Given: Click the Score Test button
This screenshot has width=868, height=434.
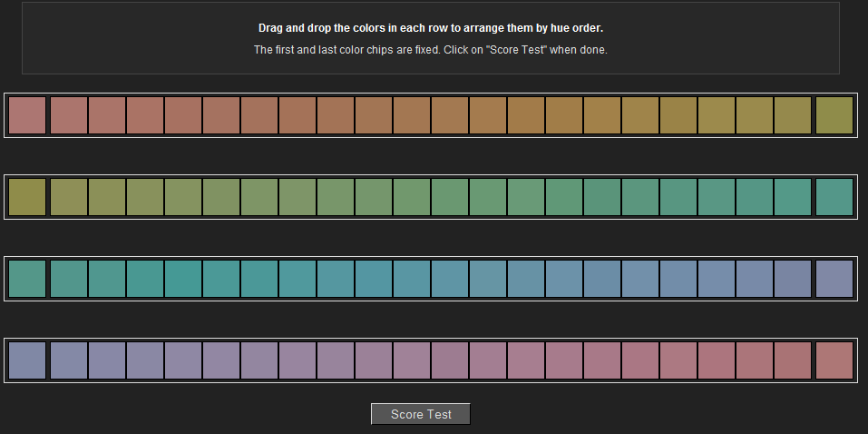Looking at the screenshot, I should (420, 414).
